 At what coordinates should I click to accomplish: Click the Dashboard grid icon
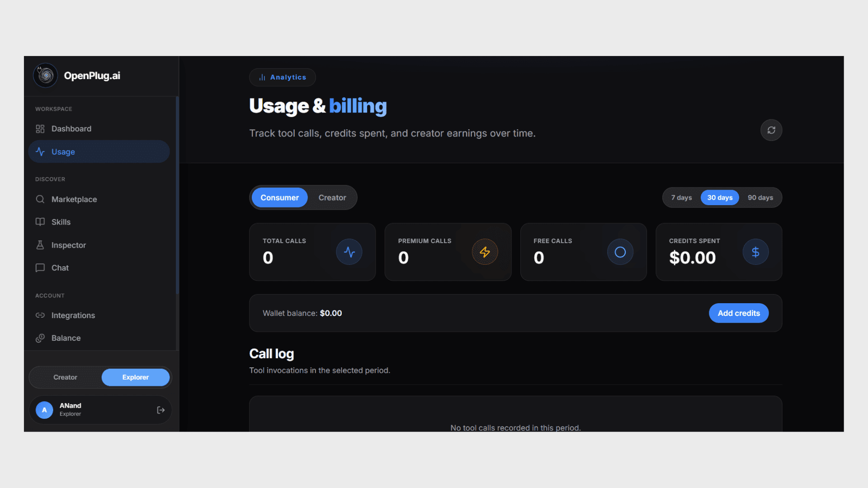tap(40, 129)
